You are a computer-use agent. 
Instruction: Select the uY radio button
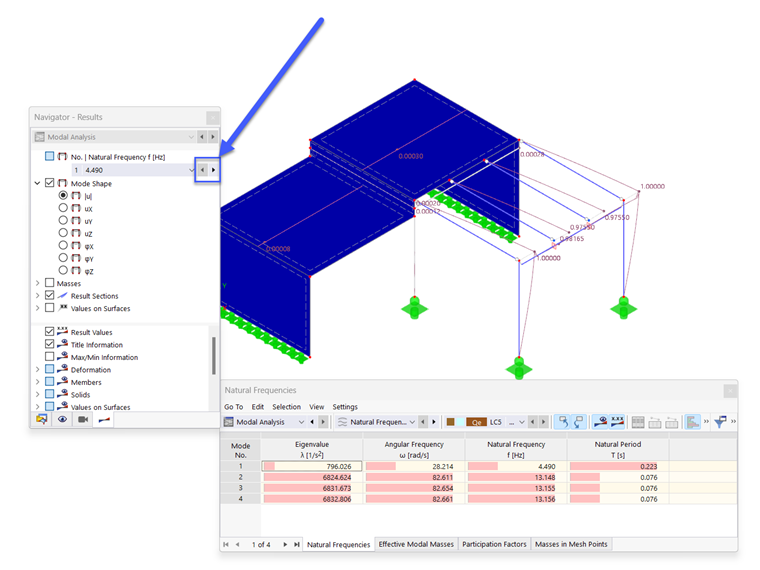pos(63,221)
